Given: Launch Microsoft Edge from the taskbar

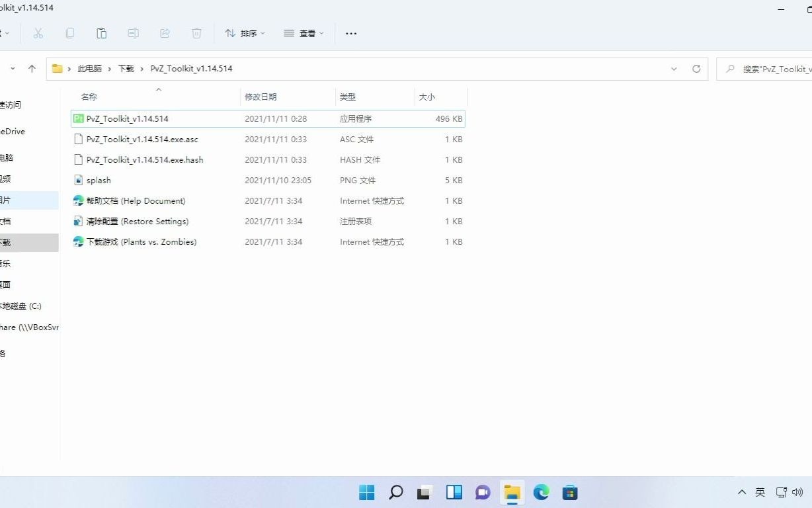Looking at the screenshot, I should click(x=541, y=492).
